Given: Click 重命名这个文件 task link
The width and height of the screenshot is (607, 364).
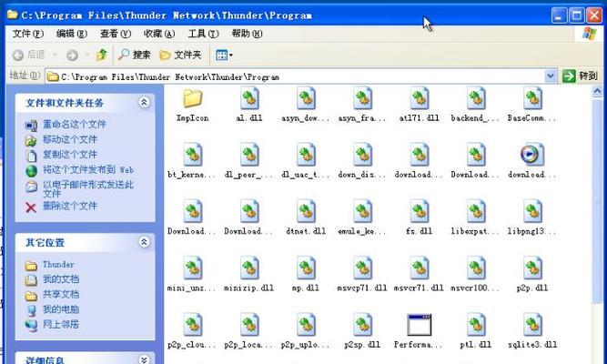Looking at the screenshot, I should click(75, 125).
